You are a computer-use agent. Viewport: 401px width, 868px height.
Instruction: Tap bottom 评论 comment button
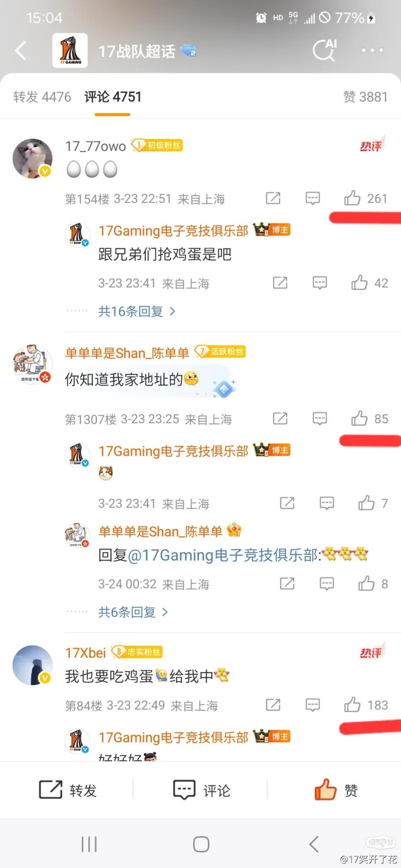[x=202, y=790]
